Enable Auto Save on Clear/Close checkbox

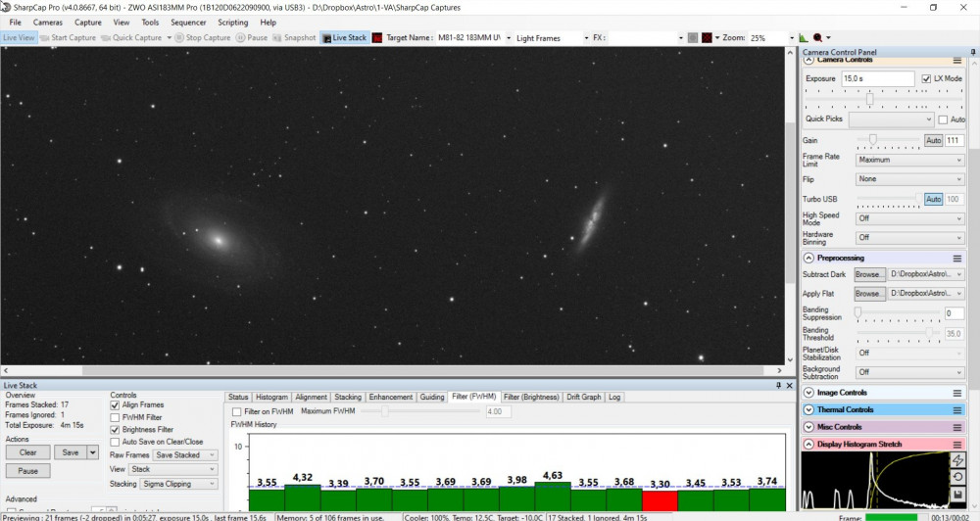click(x=115, y=442)
